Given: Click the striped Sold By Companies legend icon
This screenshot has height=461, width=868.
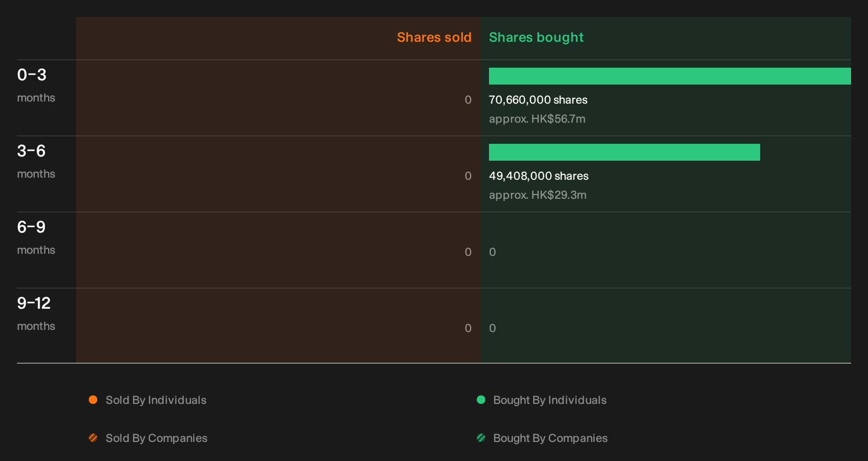Looking at the screenshot, I should click(x=93, y=438).
